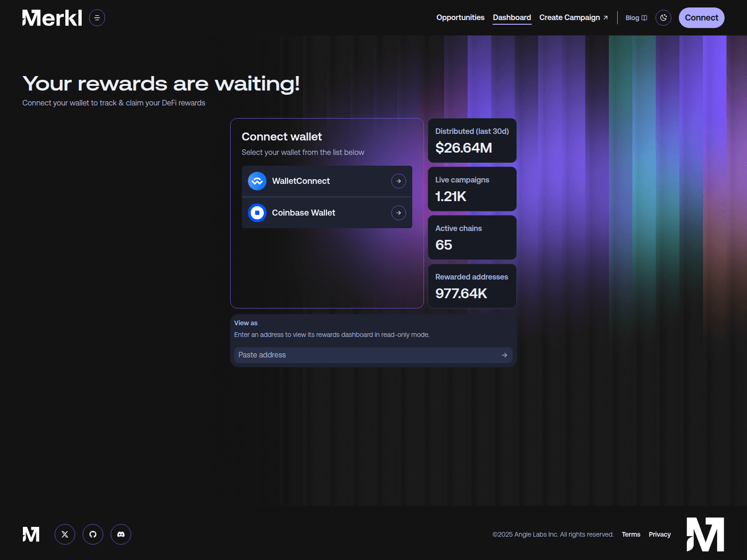The image size is (747, 560).
Task: Open the GitHub footer icon
Action: tap(93, 534)
